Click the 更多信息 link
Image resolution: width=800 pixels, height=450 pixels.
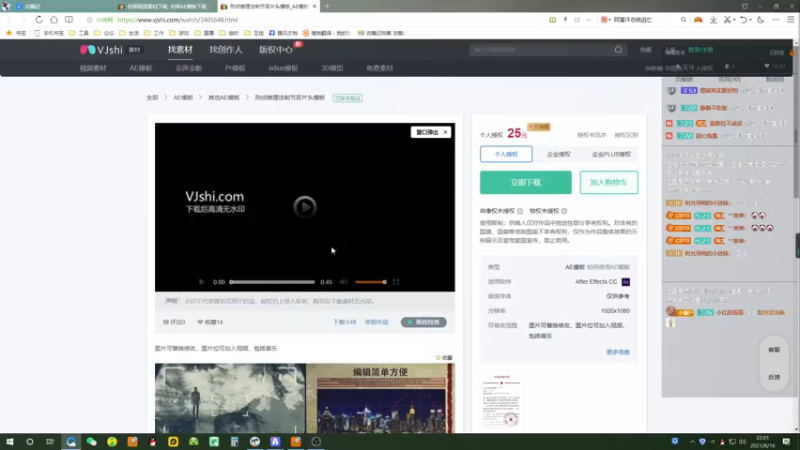point(618,352)
